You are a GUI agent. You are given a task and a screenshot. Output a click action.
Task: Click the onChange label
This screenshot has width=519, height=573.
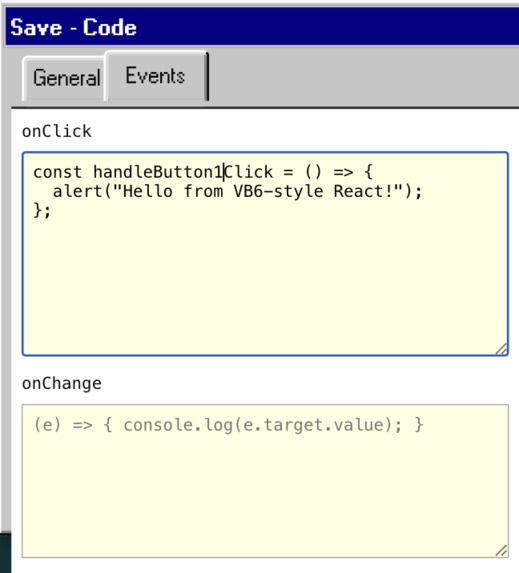[62, 384]
